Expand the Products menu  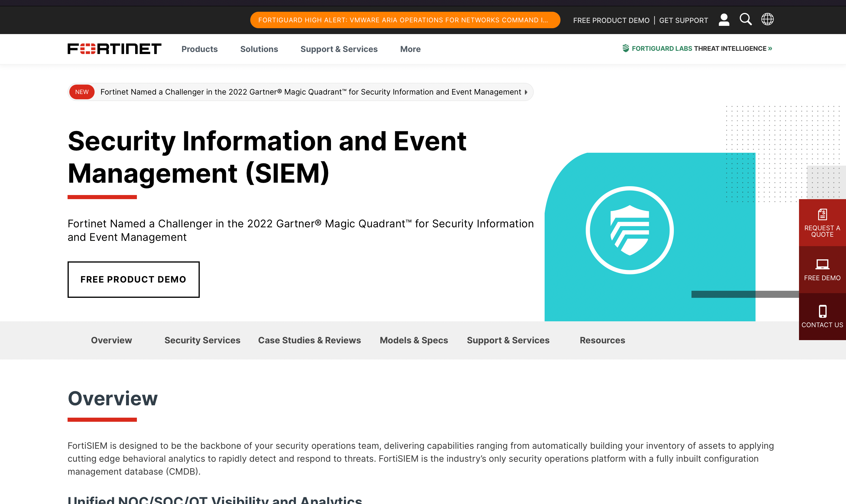click(x=199, y=49)
